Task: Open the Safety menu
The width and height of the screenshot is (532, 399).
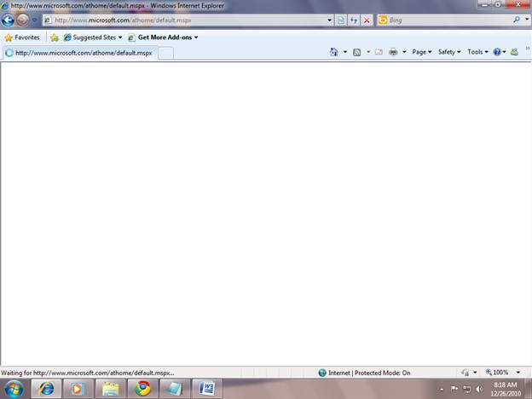Action: tap(448, 52)
